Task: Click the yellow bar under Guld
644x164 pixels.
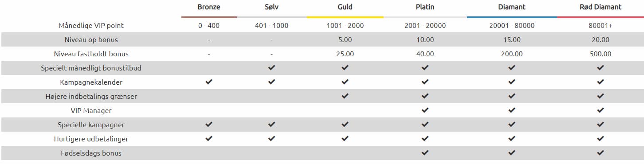Action: pyautogui.click(x=345, y=17)
